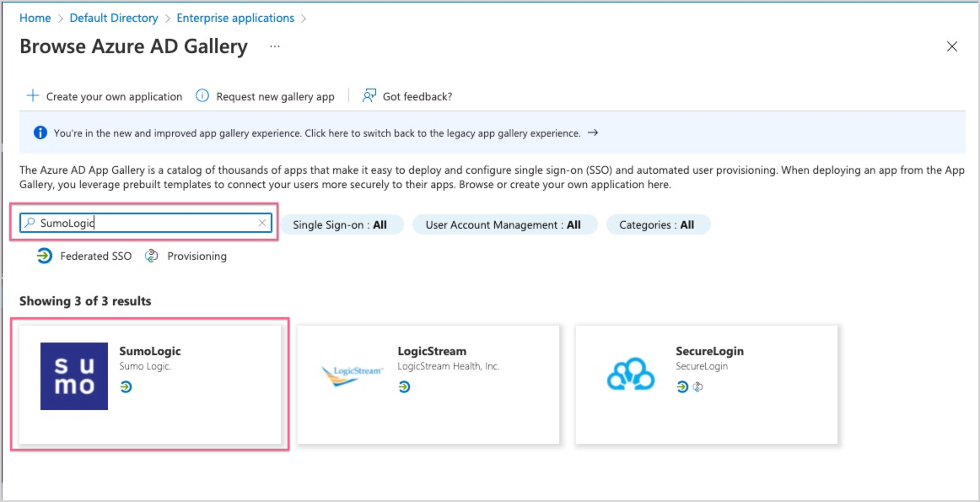Click the Federated SSO icon on LogicStream card
This screenshot has width=980, height=502.
tap(403, 388)
